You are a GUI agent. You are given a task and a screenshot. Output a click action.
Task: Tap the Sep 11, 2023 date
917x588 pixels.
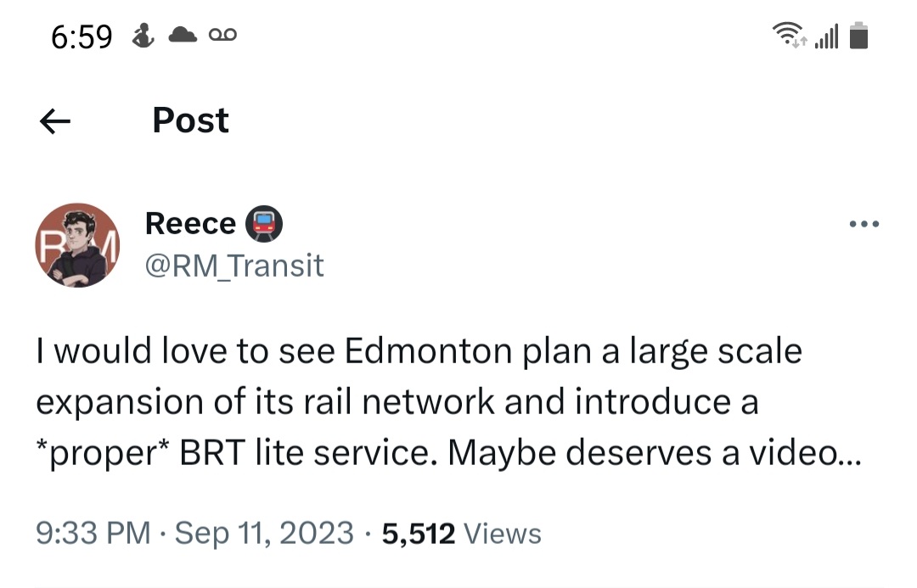click(x=264, y=533)
